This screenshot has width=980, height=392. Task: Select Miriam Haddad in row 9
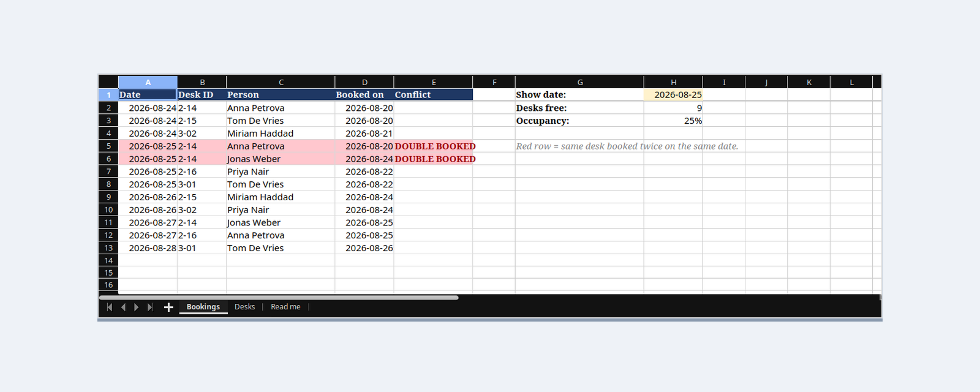tap(281, 197)
